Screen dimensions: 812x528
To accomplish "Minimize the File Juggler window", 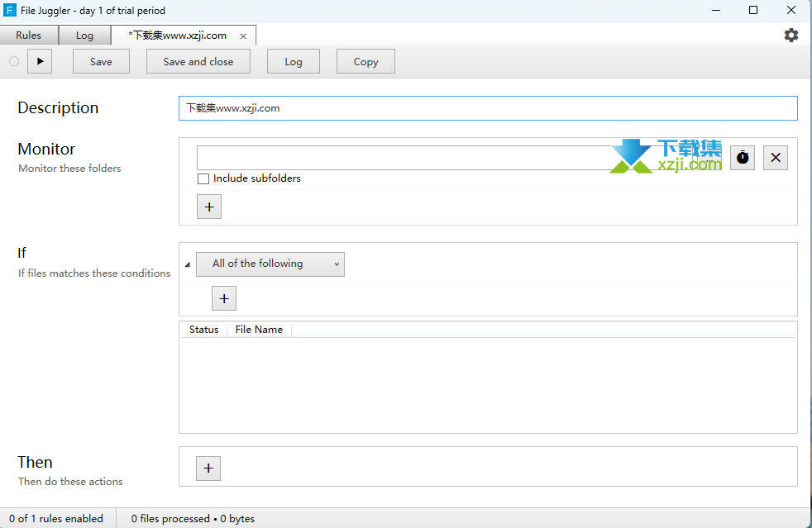I will click(716, 11).
